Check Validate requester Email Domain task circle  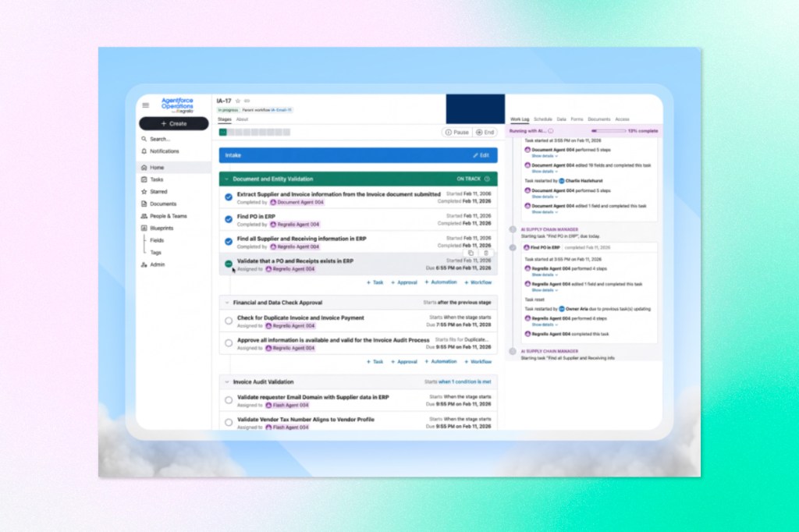pyautogui.click(x=229, y=400)
